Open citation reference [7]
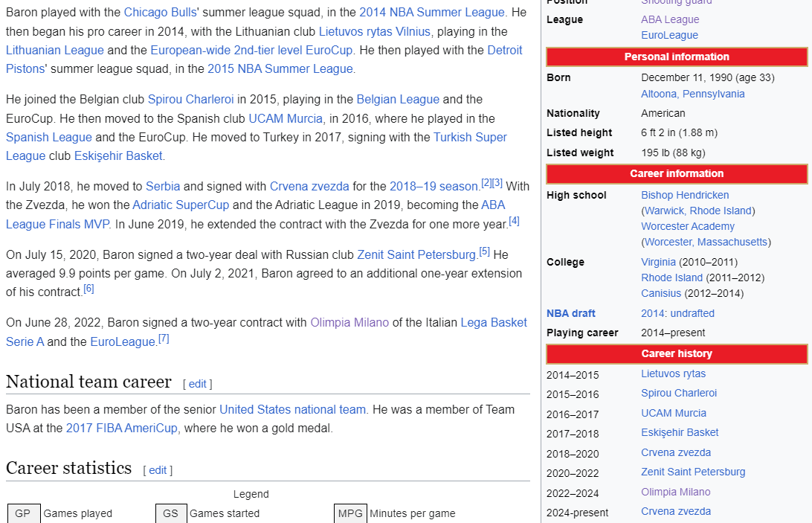Screen dimensions: 812x523 coord(164,338)
